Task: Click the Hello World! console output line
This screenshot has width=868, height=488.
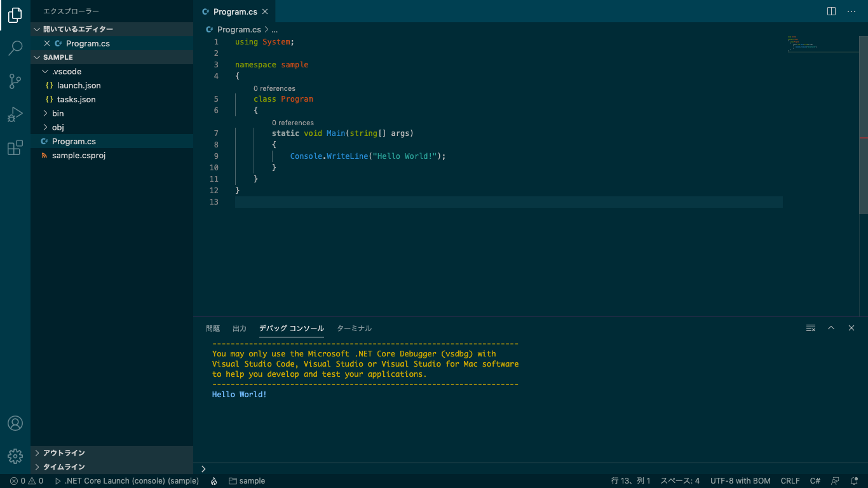Action: (x=240, y=395)
